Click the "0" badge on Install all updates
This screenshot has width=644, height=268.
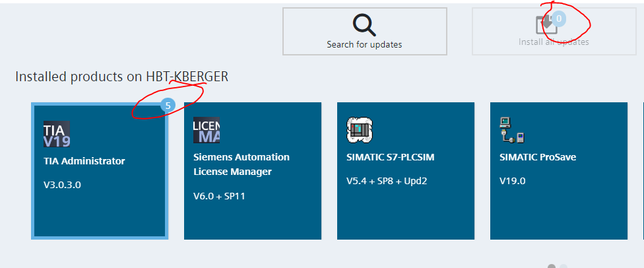coord(559,19)
